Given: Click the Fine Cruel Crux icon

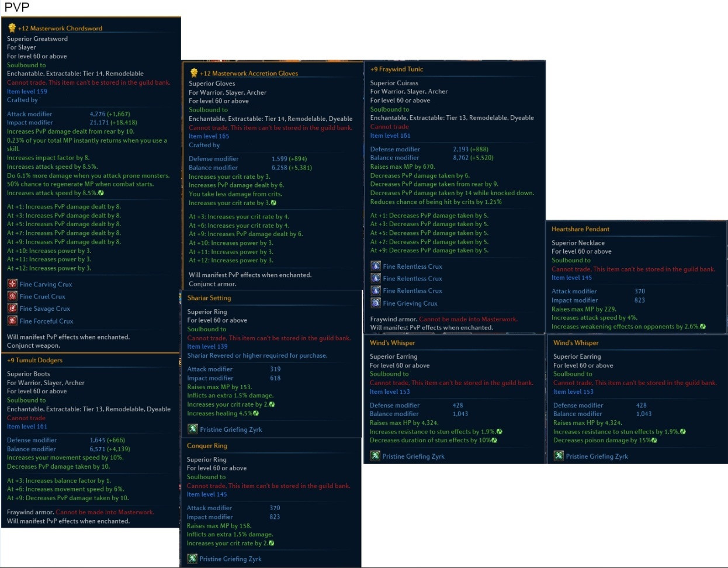Looking at the screenshot, I should tap(12, 296).
